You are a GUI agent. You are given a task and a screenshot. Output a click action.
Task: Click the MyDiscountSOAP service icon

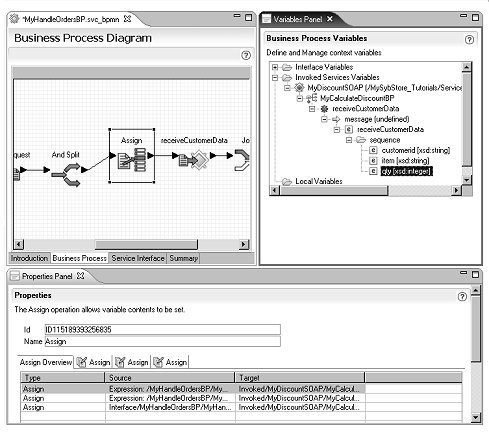(x=299, y=88)
